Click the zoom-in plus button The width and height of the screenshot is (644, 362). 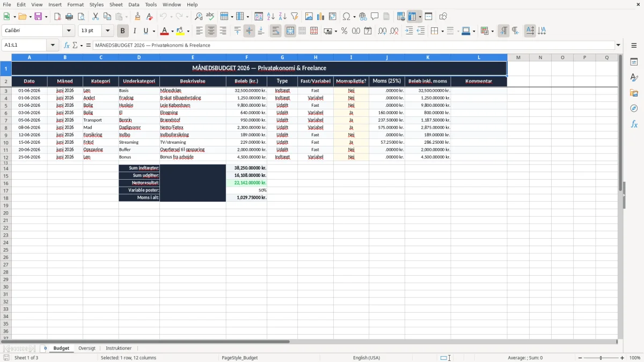[x=623, y=358]
